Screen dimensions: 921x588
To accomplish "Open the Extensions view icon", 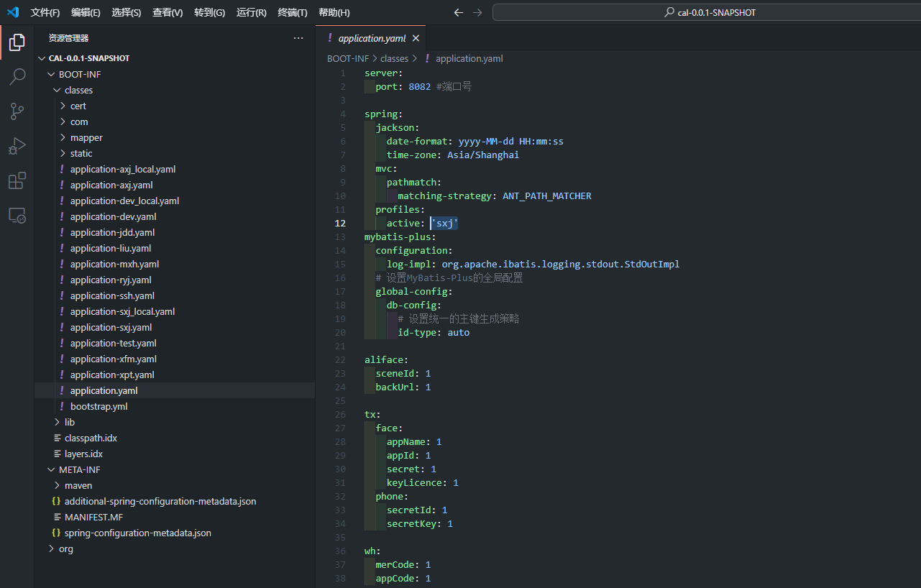I will (17, 180).
